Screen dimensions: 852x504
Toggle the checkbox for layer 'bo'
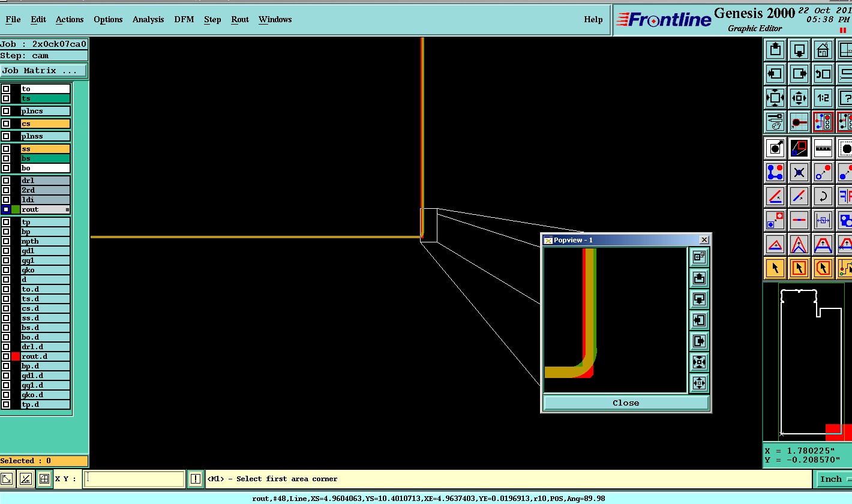(6, 168)
